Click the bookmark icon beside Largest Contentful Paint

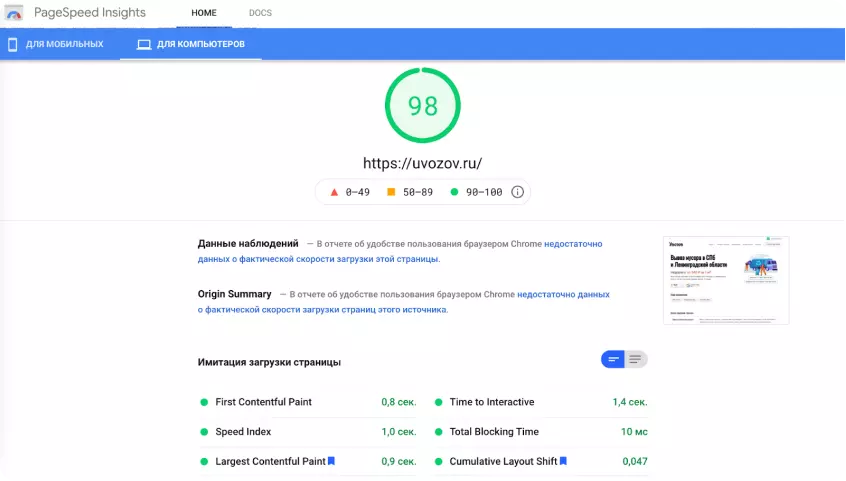331,460
